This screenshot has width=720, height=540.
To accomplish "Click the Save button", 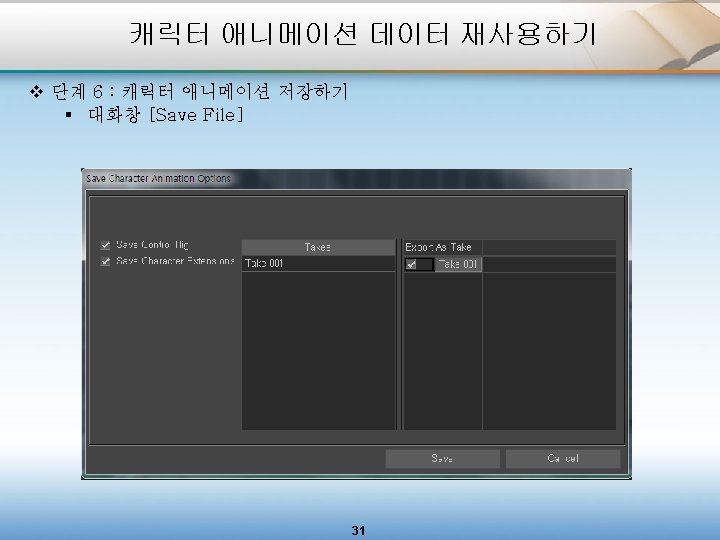I will coord(442,458).
